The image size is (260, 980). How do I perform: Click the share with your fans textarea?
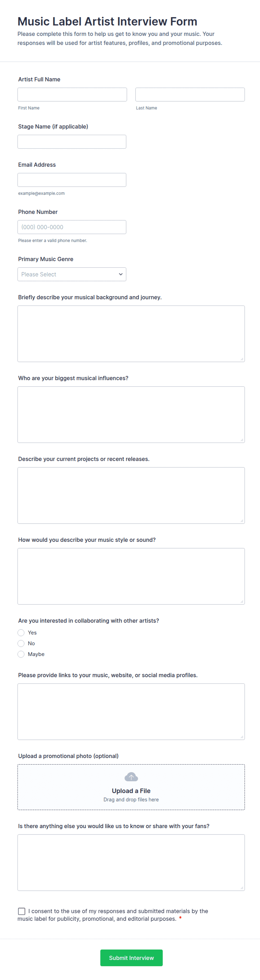131,862
